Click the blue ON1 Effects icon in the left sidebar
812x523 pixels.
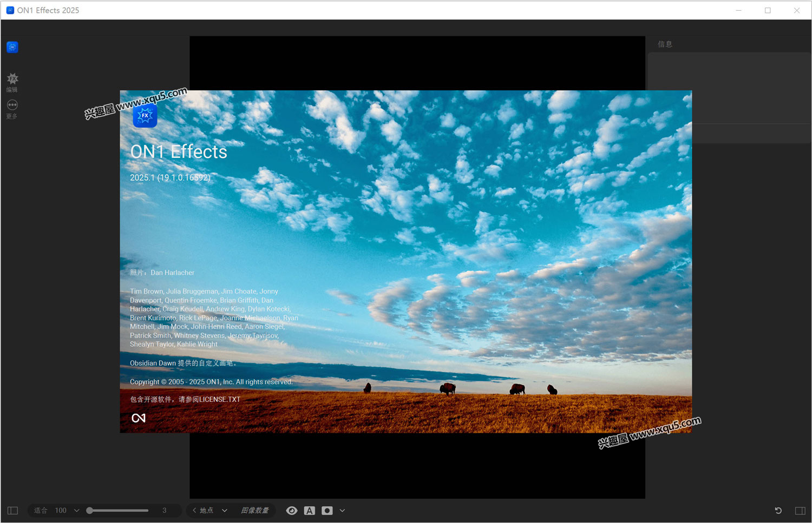click(12, 47)
